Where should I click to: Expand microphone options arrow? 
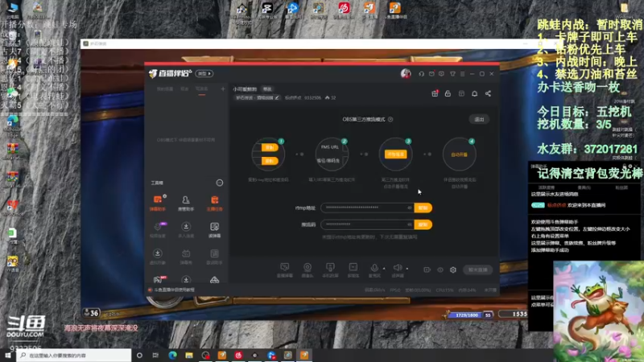click(384, 269)
